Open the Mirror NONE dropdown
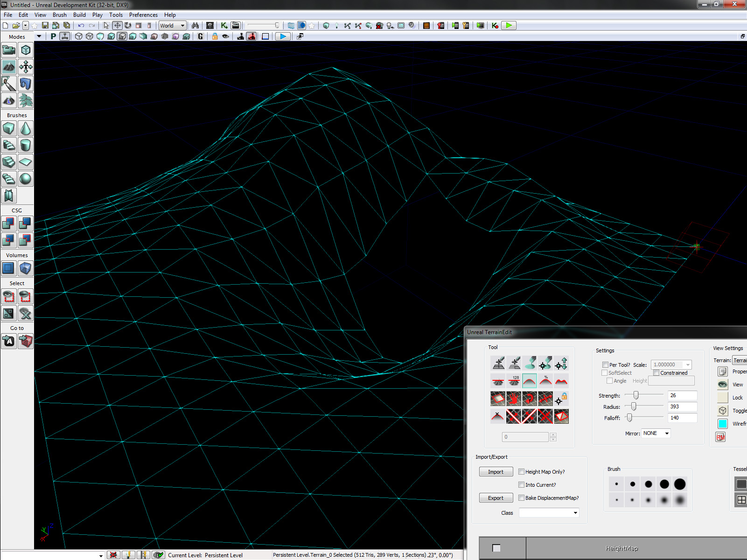Screen dimensions: 747x560 [656, 434]
